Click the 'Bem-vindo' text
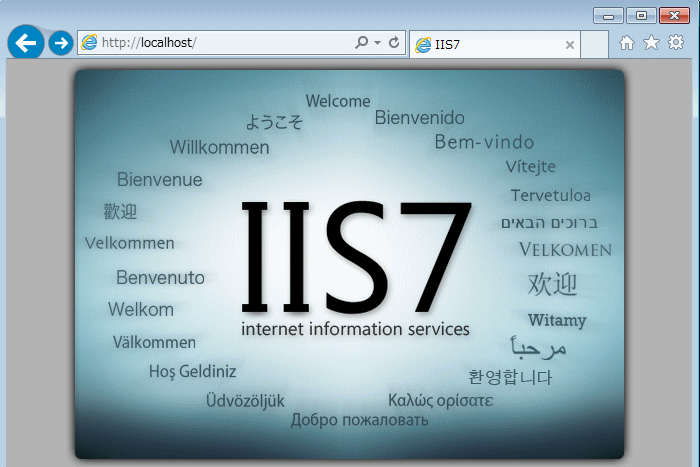The image size is (700, 467). coord(484,142)
